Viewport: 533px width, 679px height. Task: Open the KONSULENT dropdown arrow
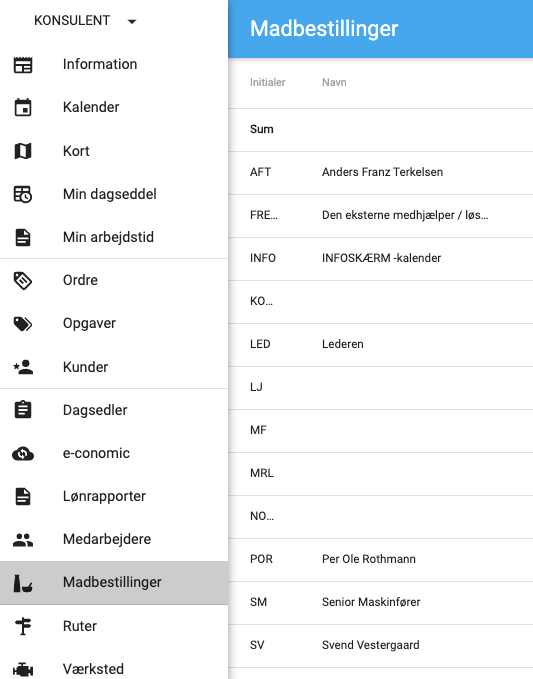click(x=132, y=21)
